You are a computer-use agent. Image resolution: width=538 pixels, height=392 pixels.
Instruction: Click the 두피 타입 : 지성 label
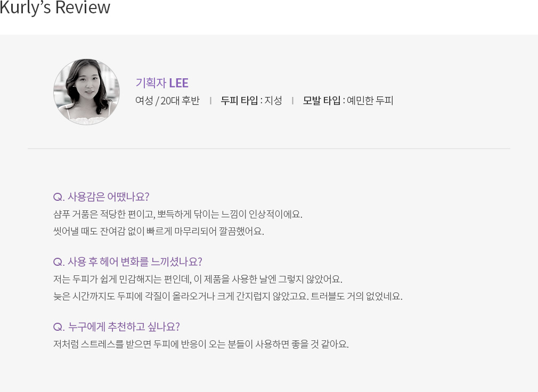pos(251,101)
